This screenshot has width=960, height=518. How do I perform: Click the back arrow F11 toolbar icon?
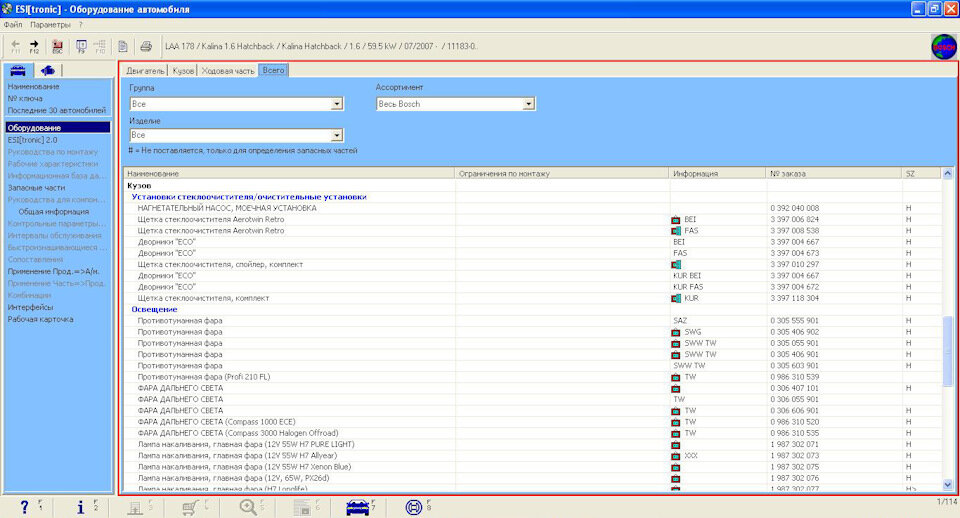click(x=16, y=47)
